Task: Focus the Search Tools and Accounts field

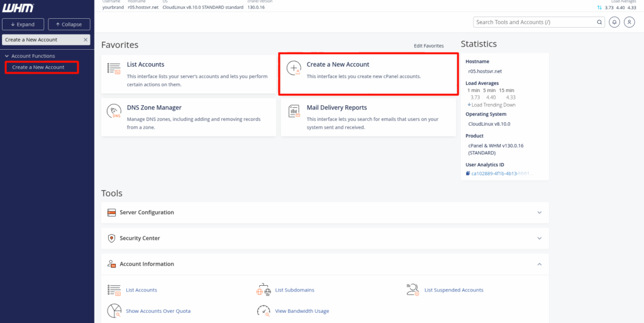Action: click(535, 22)
